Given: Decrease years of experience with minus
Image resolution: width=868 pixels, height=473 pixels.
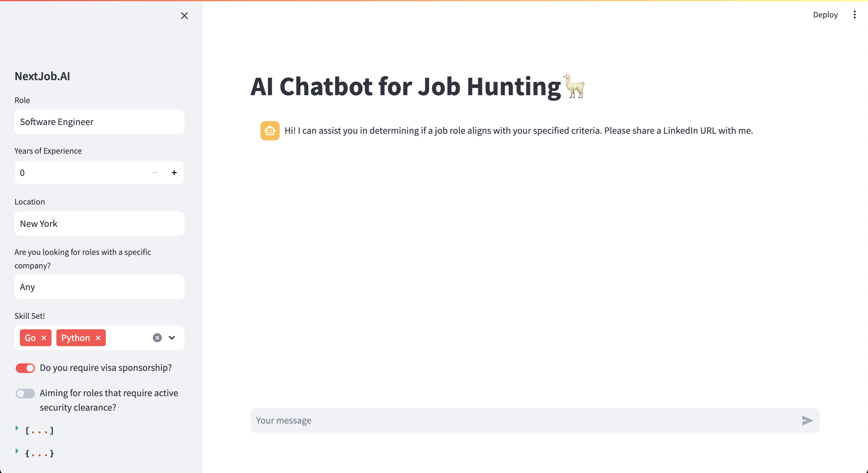Looking at the screenshot, I should pyautogui.click(x=155, y=173).
